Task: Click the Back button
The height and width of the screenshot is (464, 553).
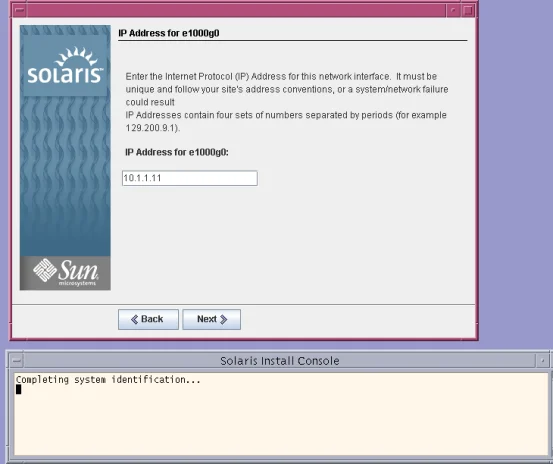Action: [x=148, y=319]
